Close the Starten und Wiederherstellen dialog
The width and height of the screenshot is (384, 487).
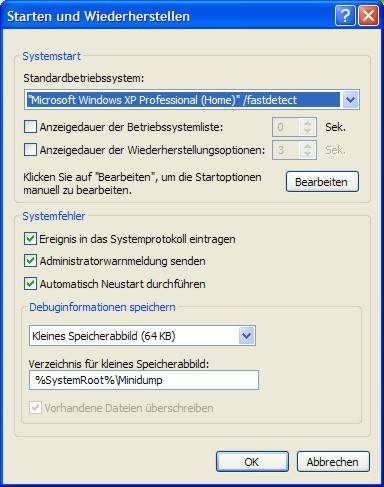[368, 16]
